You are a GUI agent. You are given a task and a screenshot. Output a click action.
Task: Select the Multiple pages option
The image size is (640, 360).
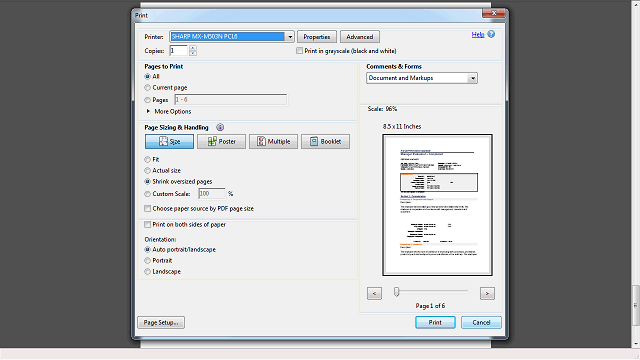[273, 141]
